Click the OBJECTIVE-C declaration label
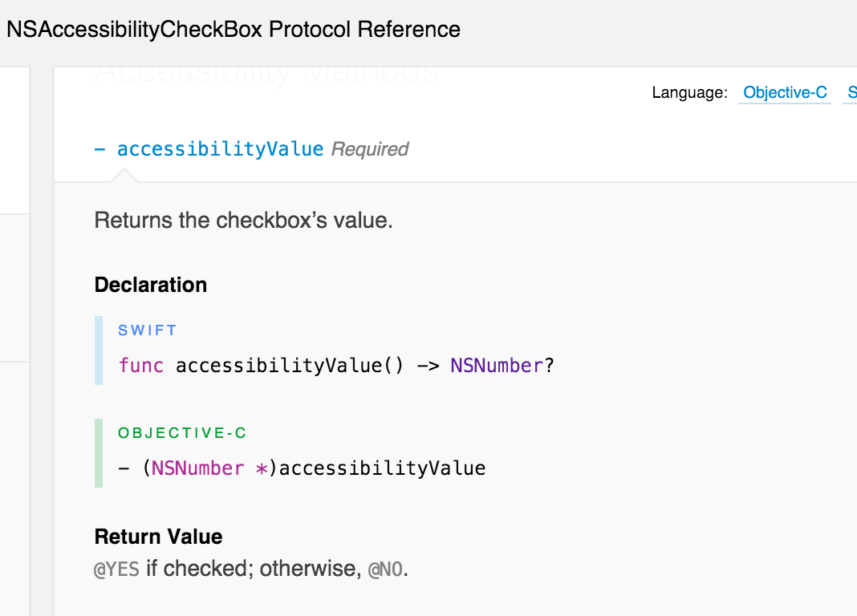This screenshot has width=857, height=616. 182,433
